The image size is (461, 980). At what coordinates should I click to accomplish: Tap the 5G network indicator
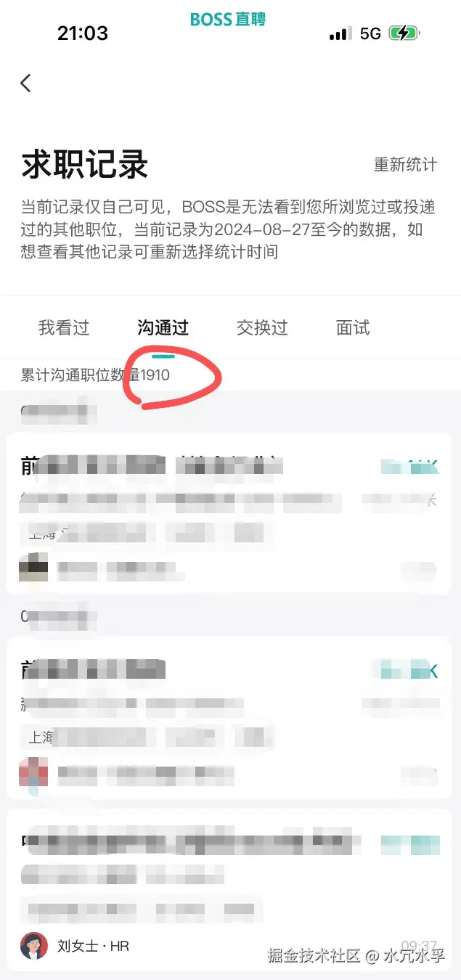[370, 33]
